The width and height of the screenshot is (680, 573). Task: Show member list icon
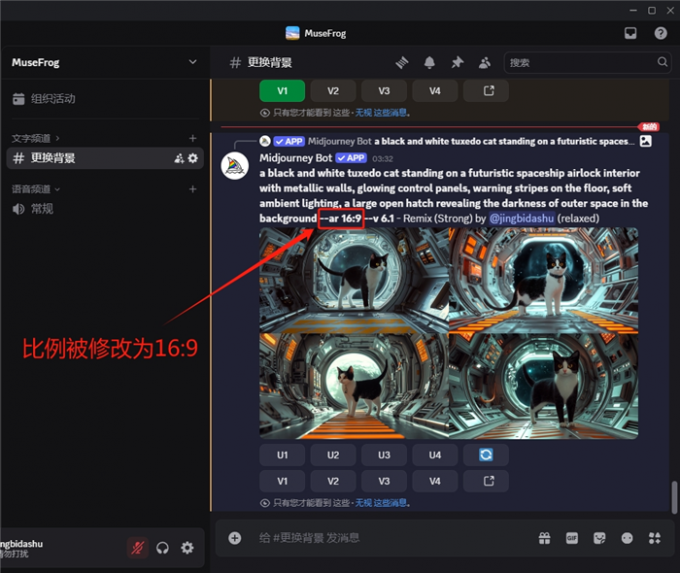(x=484, y=63)
